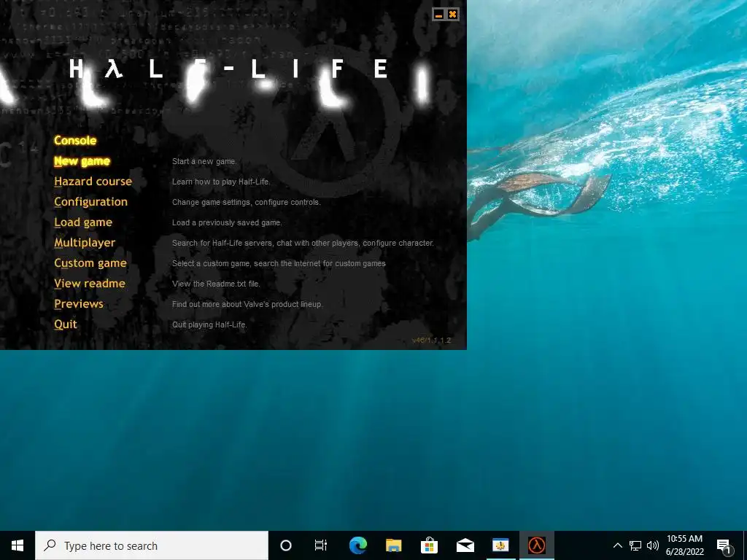Click the Half-Life lambda icon in the taskbar
This screenshot has width=747, height=560.
536,545
